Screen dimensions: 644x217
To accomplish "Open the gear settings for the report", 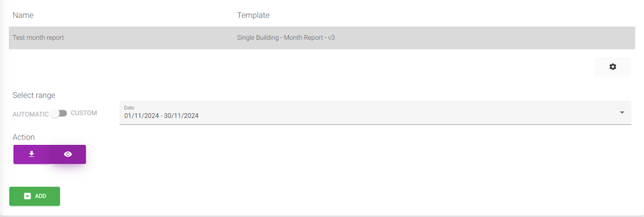I will (612, 66).
